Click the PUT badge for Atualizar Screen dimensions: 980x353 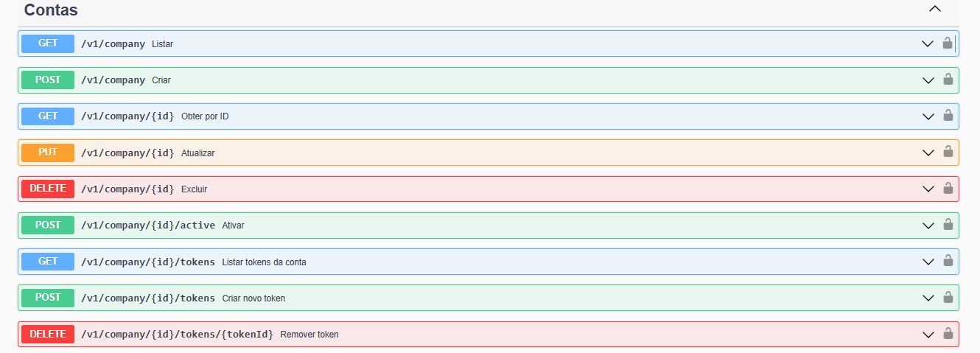point(48,153)
